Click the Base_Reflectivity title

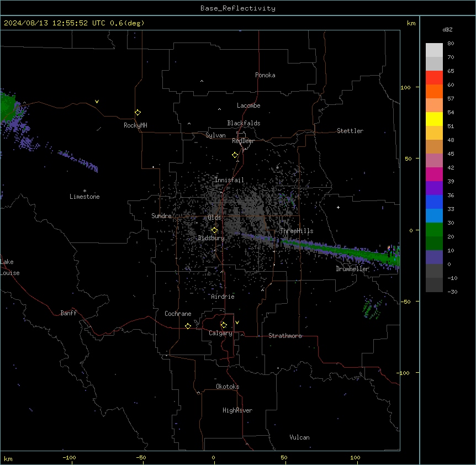point(238,8)
